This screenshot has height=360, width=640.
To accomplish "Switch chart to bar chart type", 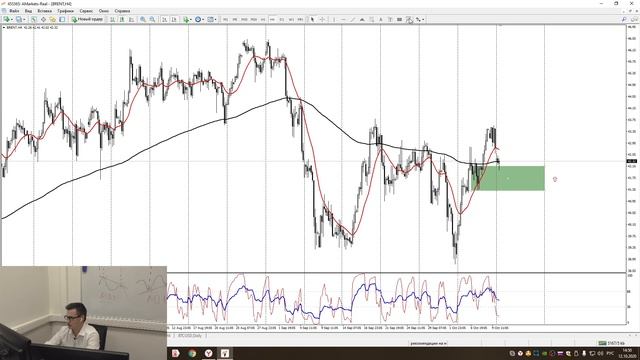I will click(x=112, y=19).
